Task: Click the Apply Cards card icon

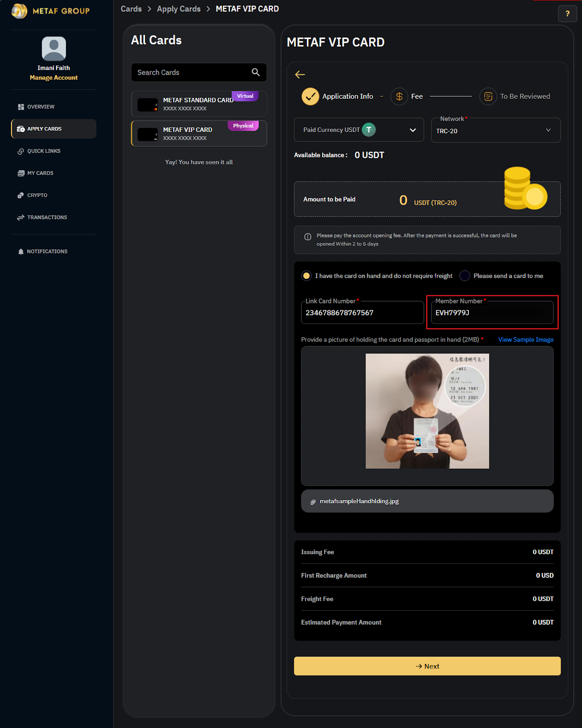Action: pos(21,129)
